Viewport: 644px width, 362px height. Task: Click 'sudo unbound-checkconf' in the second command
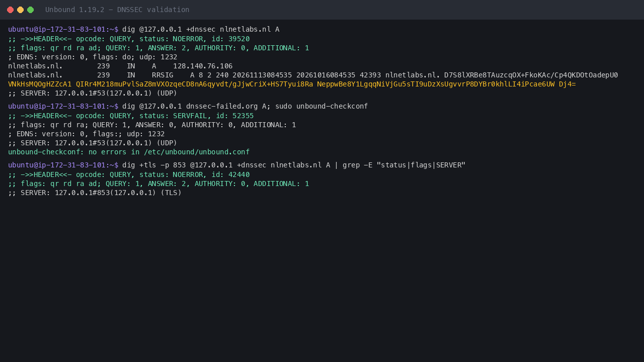[321, 106]
